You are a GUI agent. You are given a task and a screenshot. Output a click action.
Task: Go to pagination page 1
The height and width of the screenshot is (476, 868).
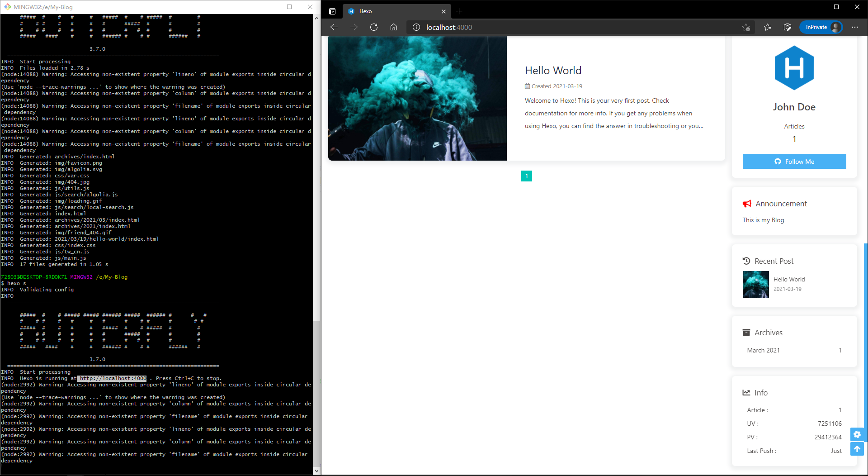pos(526,176)
